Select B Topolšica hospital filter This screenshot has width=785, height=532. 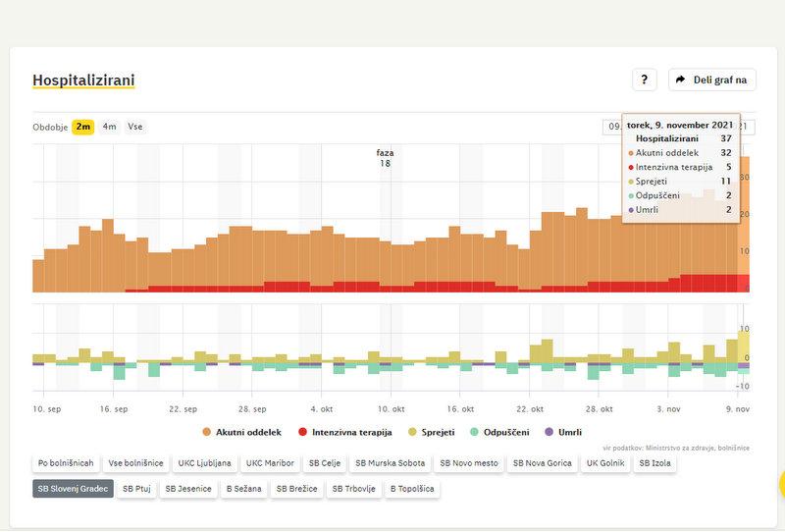411,488
